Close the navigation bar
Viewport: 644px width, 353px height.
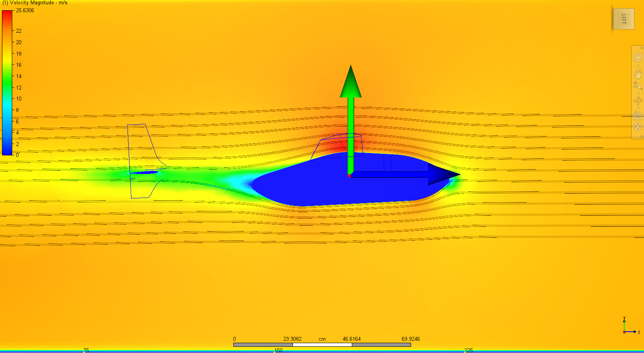click(x=642, y=48)
